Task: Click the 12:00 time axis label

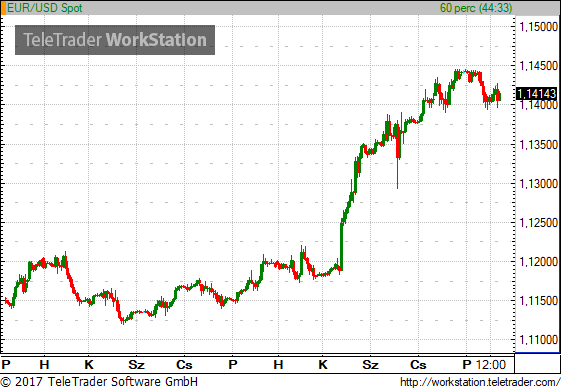Action: [491, 365]
